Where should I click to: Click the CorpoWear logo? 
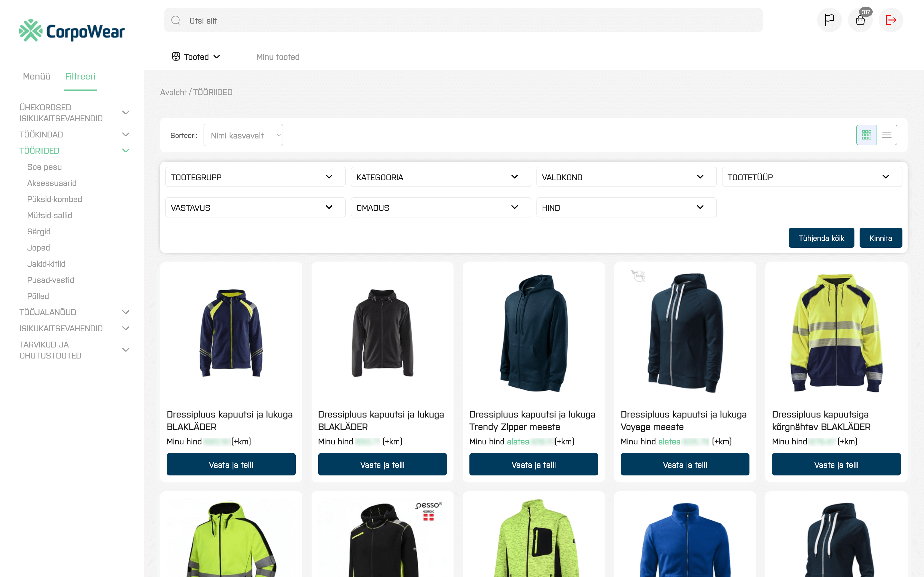pyautogui.click(x=72, y=31)
